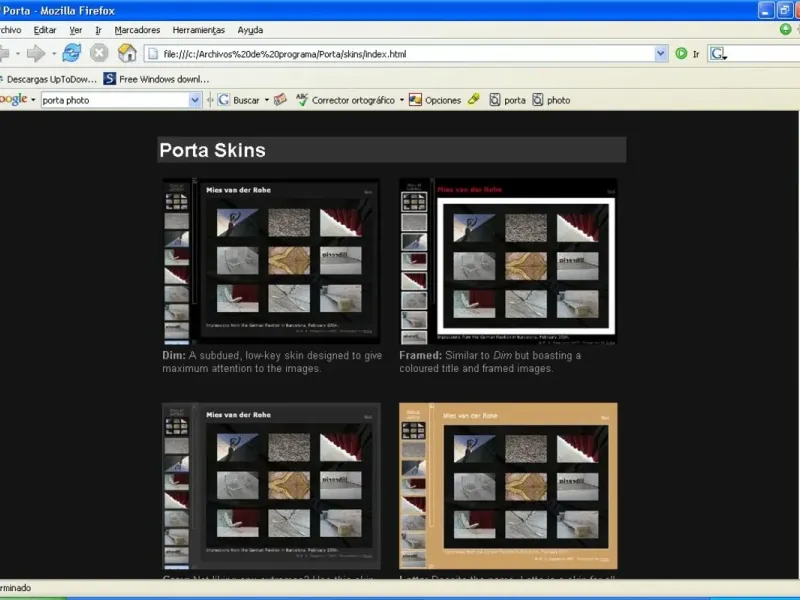Click the Corrector ortográfico button label
The height and width of the screenshot is (600, 800).
tap(353, 101)
